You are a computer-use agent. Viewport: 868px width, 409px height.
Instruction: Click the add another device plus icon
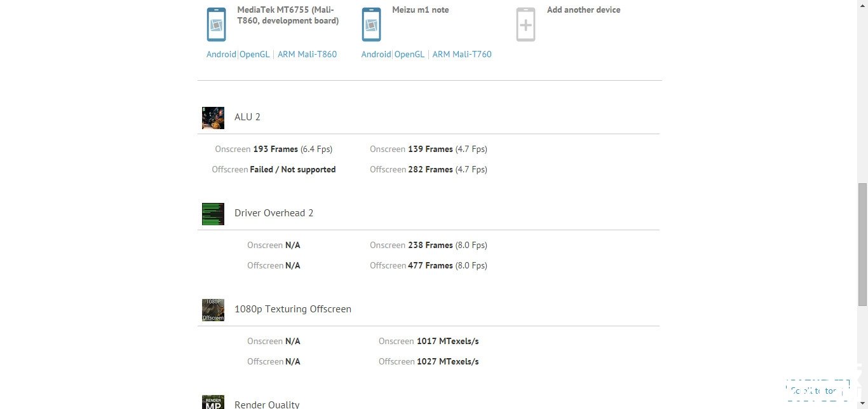click(526, 24)
